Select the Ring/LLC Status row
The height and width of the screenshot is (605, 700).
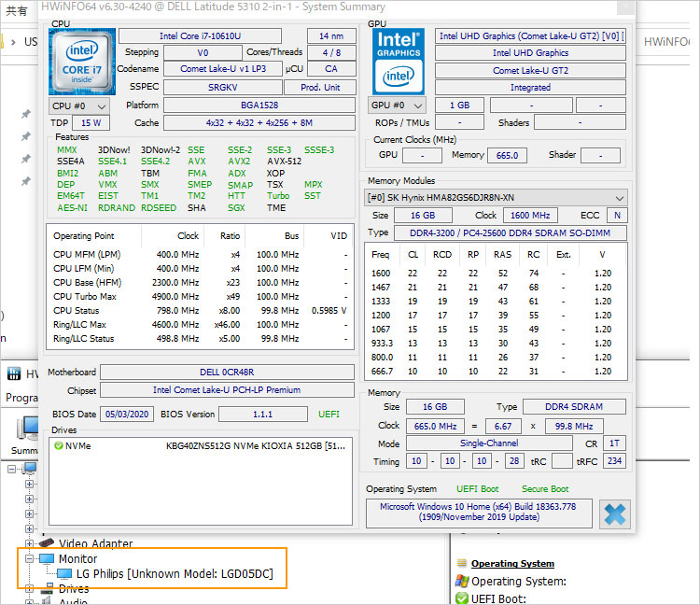point(200,338)
